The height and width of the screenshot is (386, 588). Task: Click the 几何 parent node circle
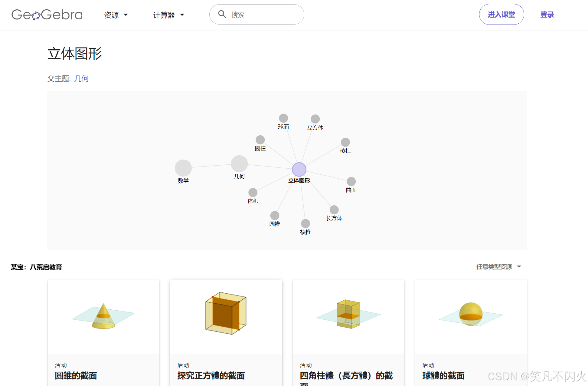[x=239, y=164]
